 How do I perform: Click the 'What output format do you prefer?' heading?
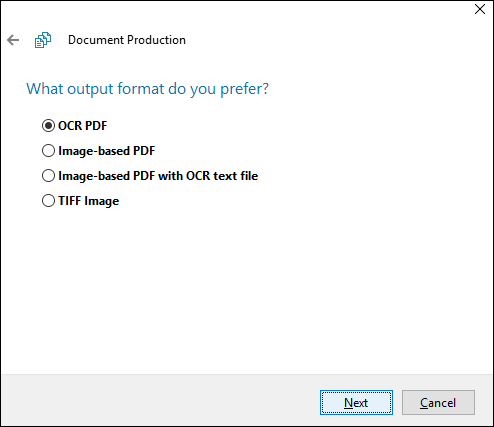click(147, 89)
